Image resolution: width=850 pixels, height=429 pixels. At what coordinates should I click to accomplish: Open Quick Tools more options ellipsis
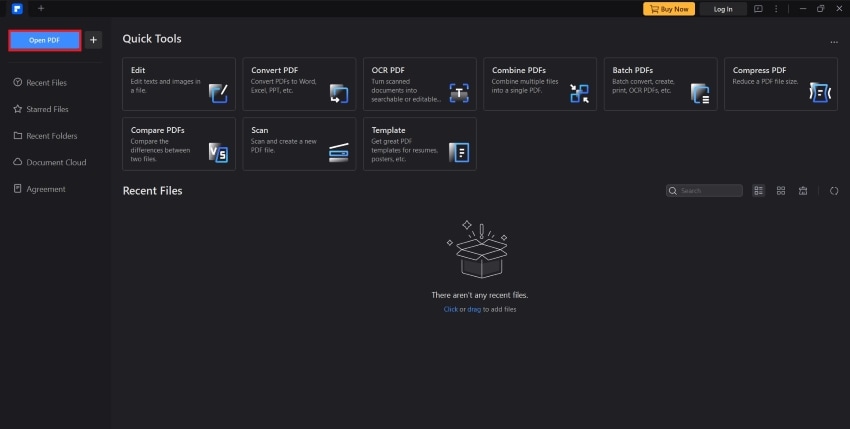(834, 42)
